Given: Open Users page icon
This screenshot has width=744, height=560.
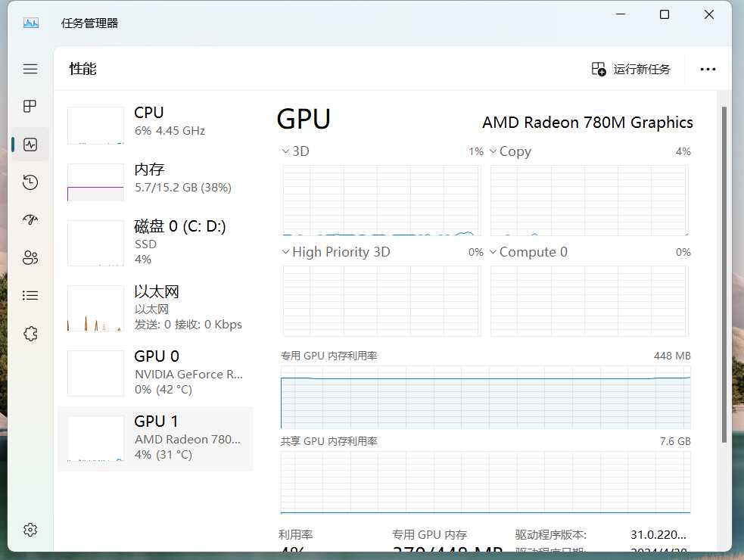Looking at the screenshot, I should (30, 258).
